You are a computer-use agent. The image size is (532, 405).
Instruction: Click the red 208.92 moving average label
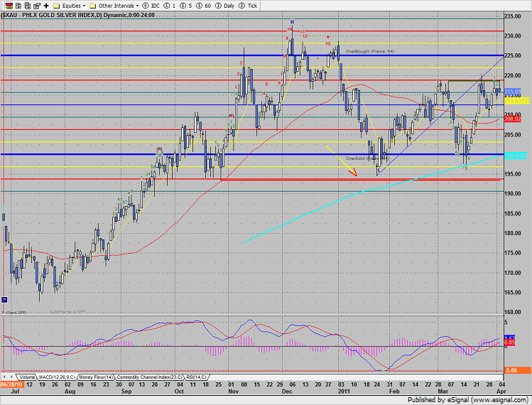(512, 119)
